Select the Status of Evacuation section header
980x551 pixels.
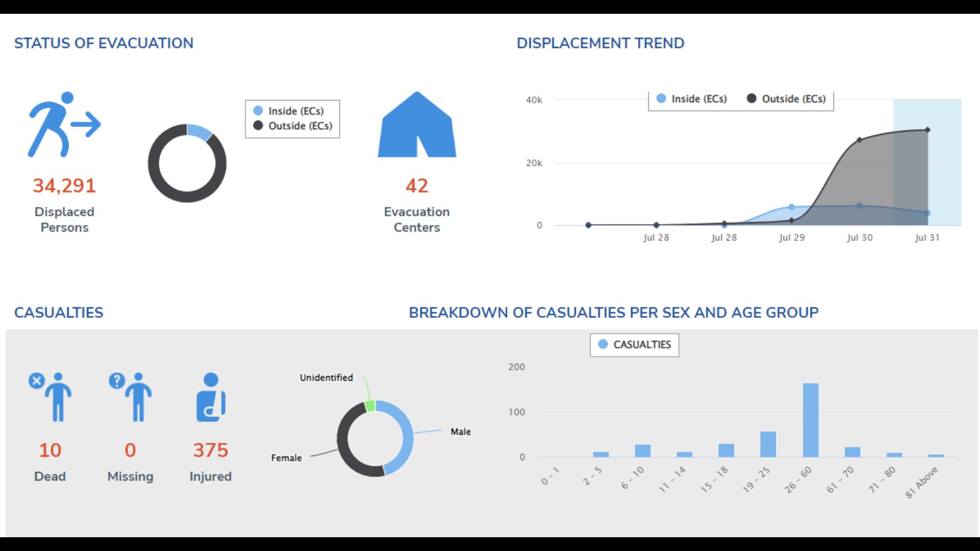(104, 43)
